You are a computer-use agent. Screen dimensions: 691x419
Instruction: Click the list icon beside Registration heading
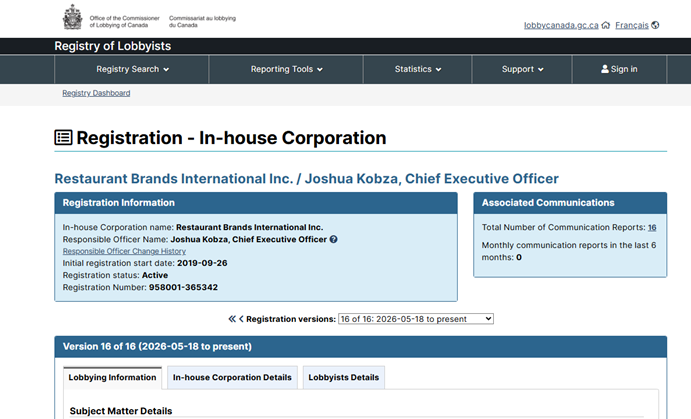coord(63,137)
